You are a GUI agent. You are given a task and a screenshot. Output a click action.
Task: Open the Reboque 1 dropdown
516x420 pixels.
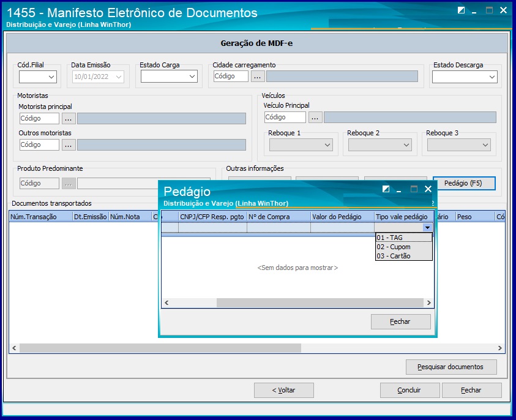[327, 145]
